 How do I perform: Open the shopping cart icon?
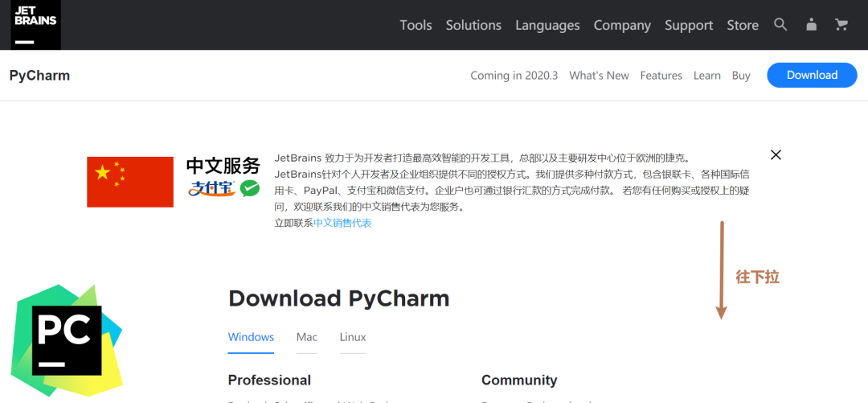point(841,24)
